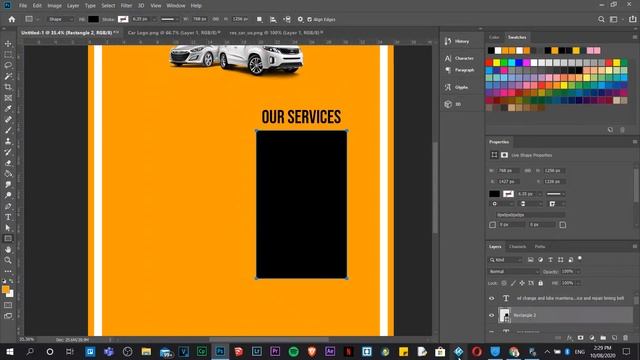Viewport: 640px width, 360px height.
Task: Search Photoshop with magnifier icon
Action: 601,19
